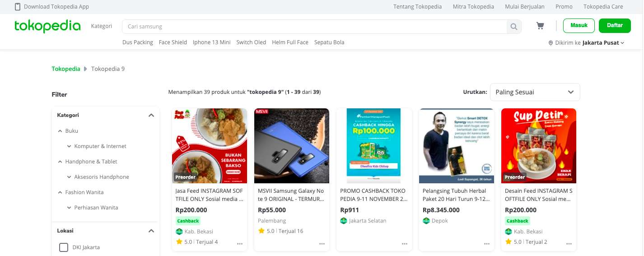The height and width of the screenshot is (256, 644).
Task: Select the Face Shield suggestion
Action: [x=173, y=42]
